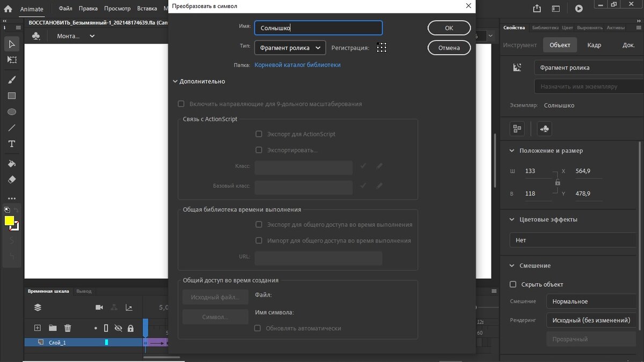Viewport: 644px width, 362px height.
Task: Select the Free Transform tool
Action: [12, 60]
